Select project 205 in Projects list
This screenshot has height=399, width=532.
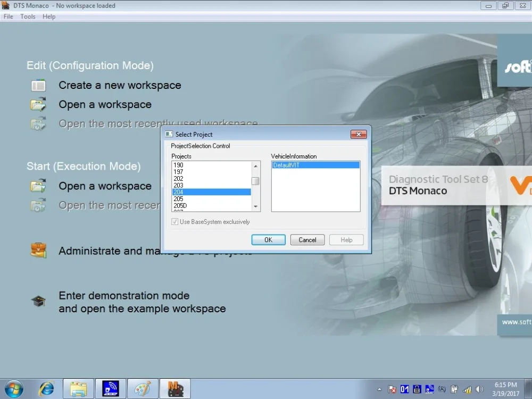pyautogui.click(x=211, y=199)
